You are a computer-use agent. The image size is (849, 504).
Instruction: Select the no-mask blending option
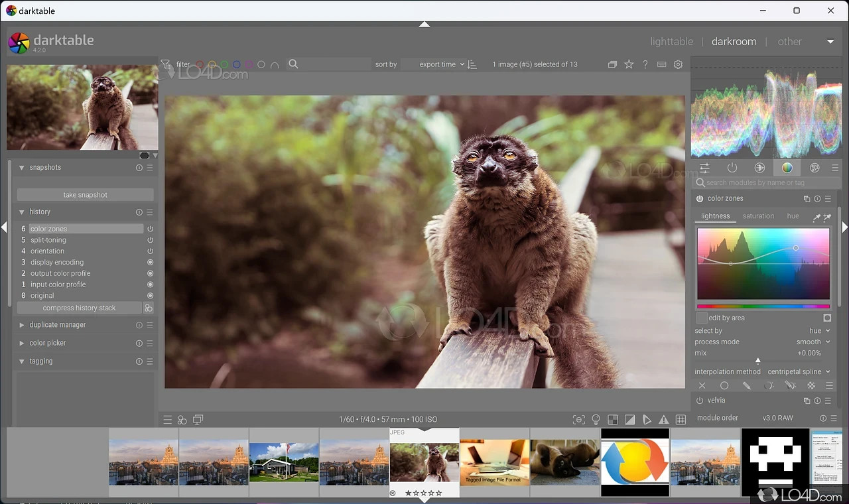[x=702, y=385]
